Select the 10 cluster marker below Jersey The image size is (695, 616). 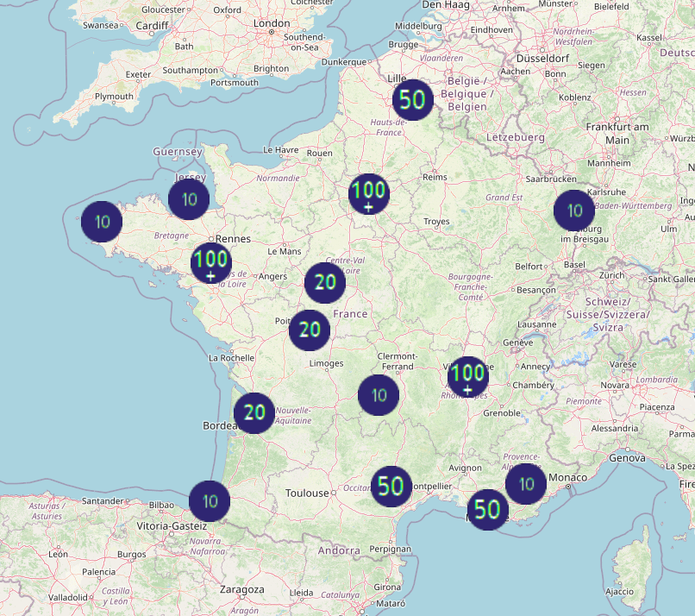[189, 199]
